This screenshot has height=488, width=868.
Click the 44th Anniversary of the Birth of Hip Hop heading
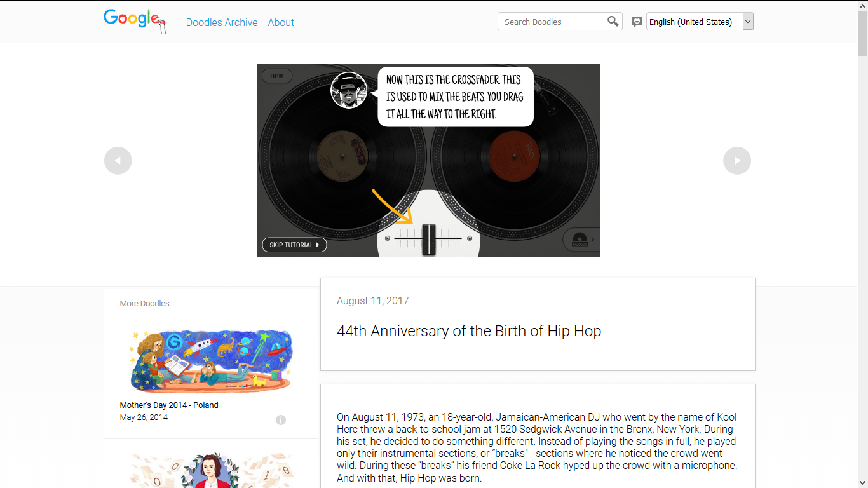click(469, 331)
